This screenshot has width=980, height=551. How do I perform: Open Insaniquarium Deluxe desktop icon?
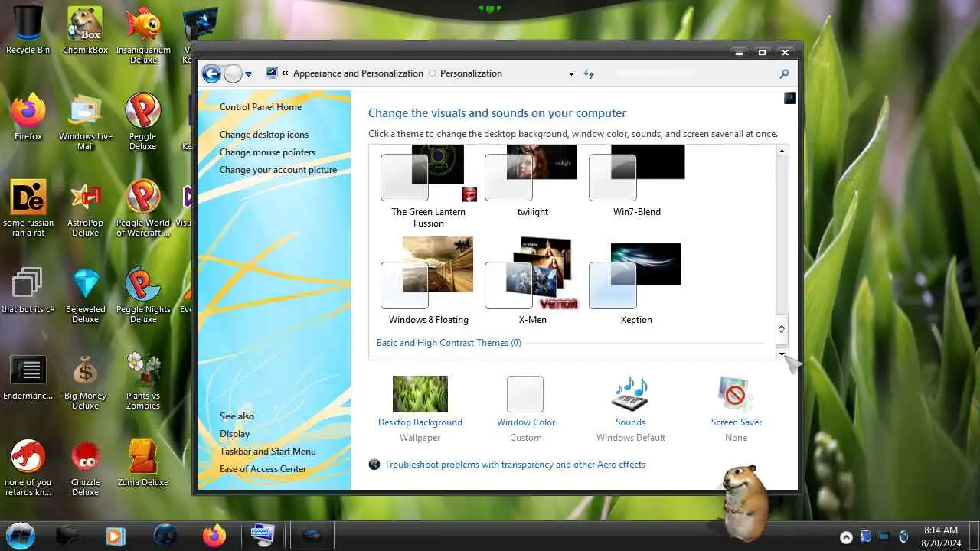pos(143,34)
